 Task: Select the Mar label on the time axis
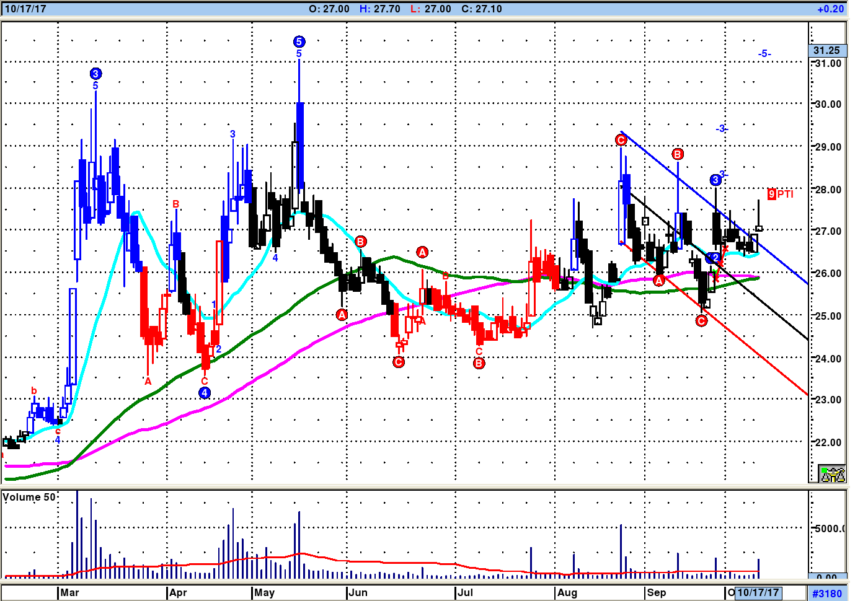tap(70, 592)
